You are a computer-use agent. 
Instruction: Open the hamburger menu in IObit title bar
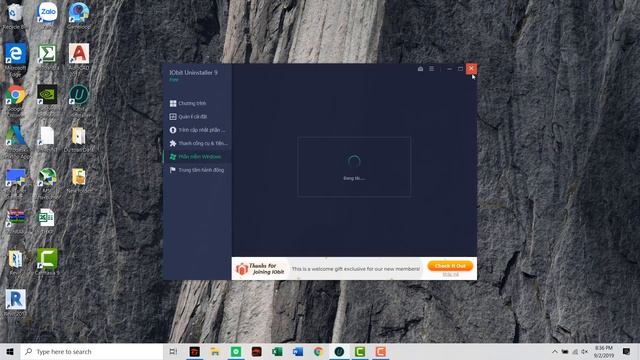pyautogui.click(x=431, y=69)
